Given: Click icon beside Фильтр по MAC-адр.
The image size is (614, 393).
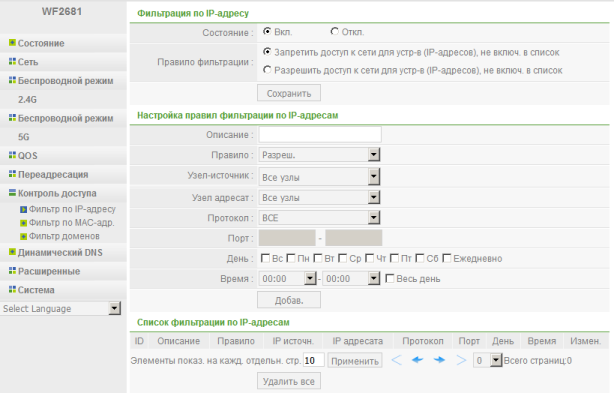Looking at the screenshot, I should pos(23,223).
